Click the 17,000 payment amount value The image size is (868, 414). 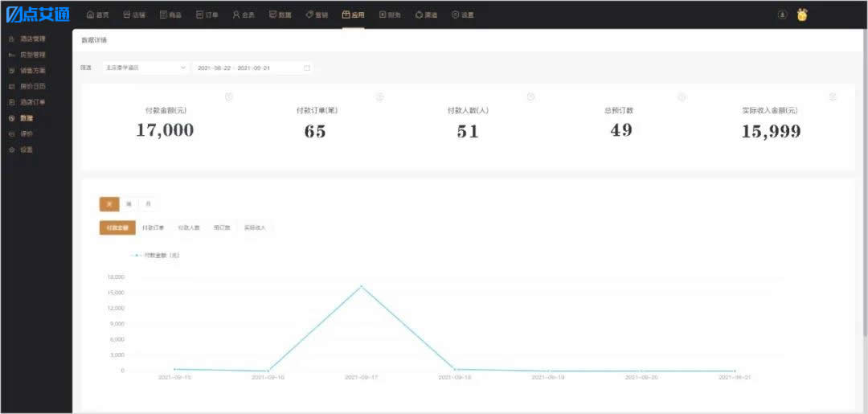click(165, 130)
